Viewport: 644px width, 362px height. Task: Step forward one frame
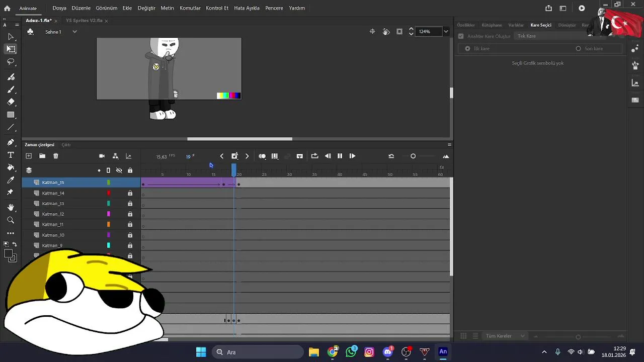352,156
